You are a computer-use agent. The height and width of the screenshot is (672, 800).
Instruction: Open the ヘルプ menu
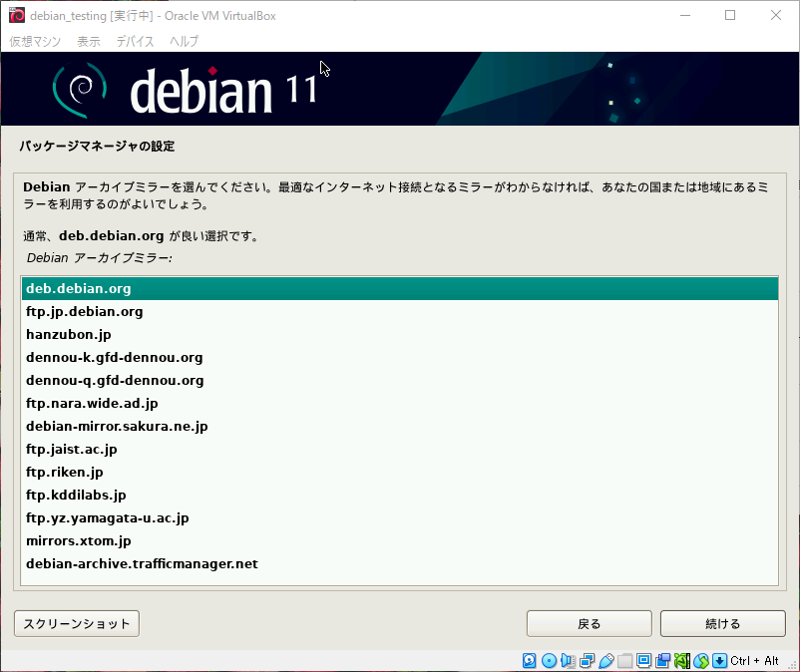click(x=185, y=41)
